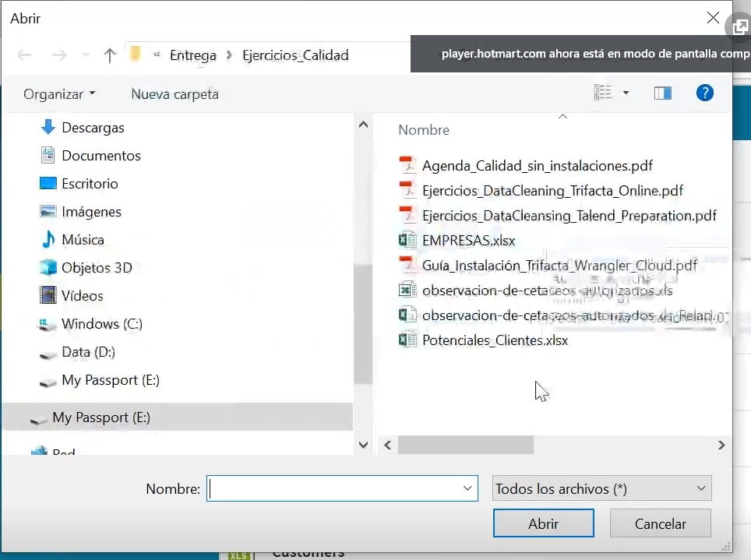751x560 pixels.
Task: Expand the breadcrumb arrow after Entrega
Action: coord(229,55)
